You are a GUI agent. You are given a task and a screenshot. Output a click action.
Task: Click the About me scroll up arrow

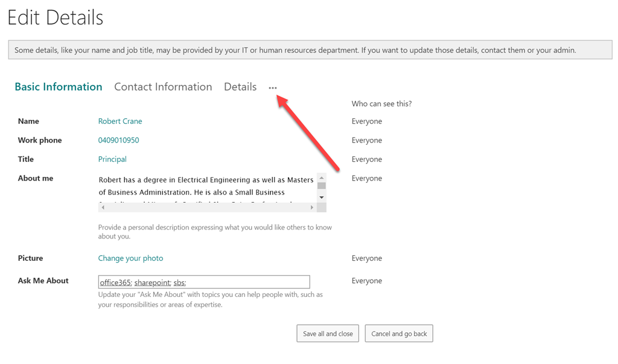(322, 177)
